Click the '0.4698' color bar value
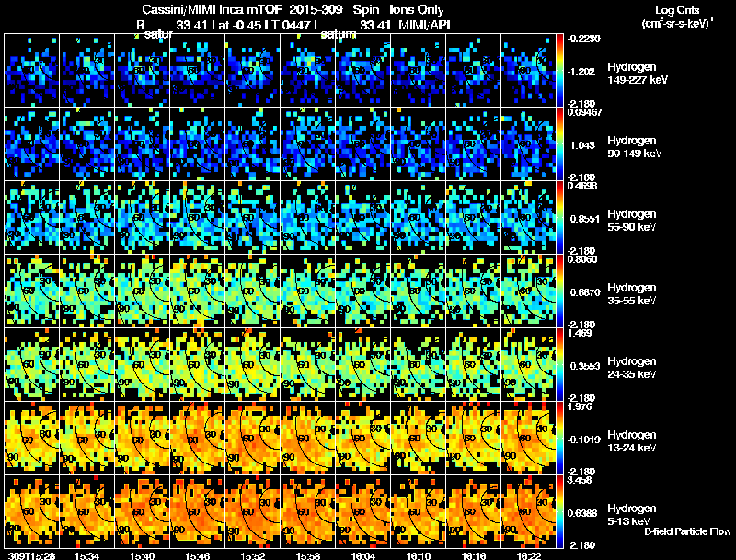Viewport: 736px width, 560px height. (x=582, y=186)
